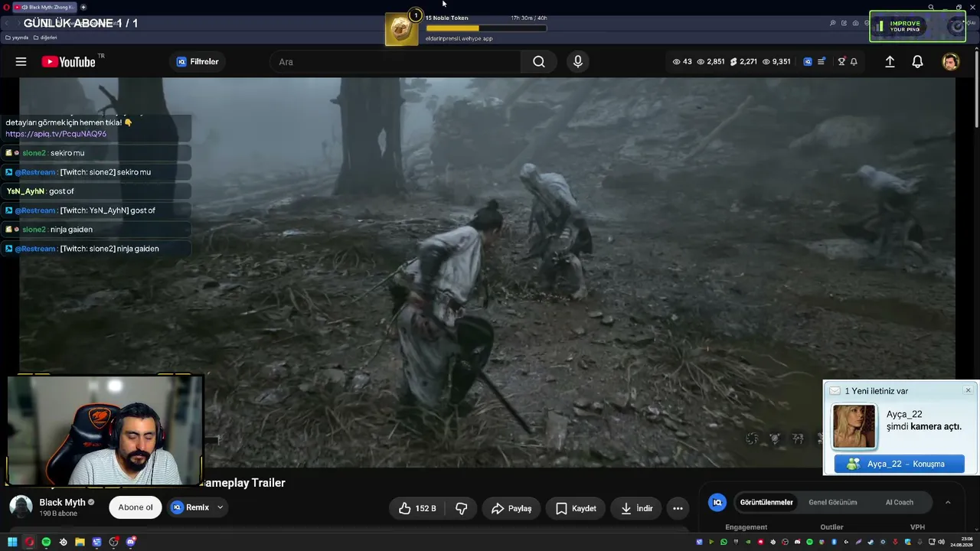The height and width of the screenshot is (551, 980).
Task: Share the video via Paylaş
Action: tap(511, 508)
